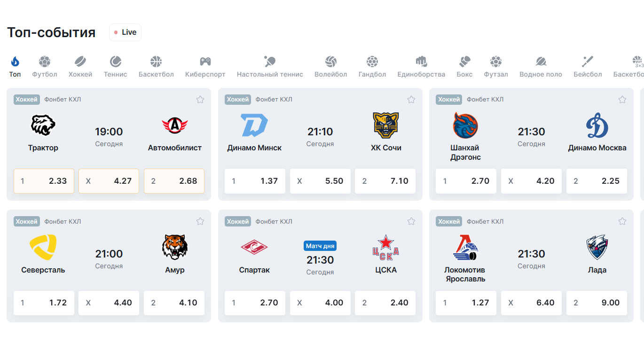644x351 pixels.
Task: Star the Spartak vs CSKA match
Action: [411, 221]
